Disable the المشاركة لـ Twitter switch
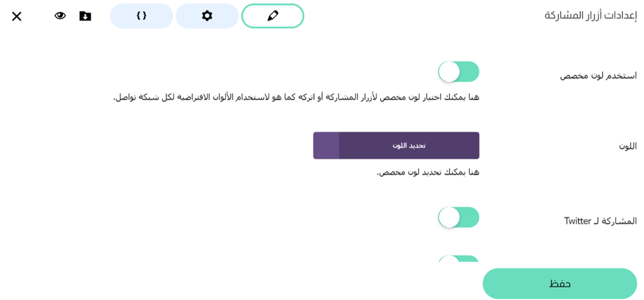The image size is (644, 300). coord(459,217)
